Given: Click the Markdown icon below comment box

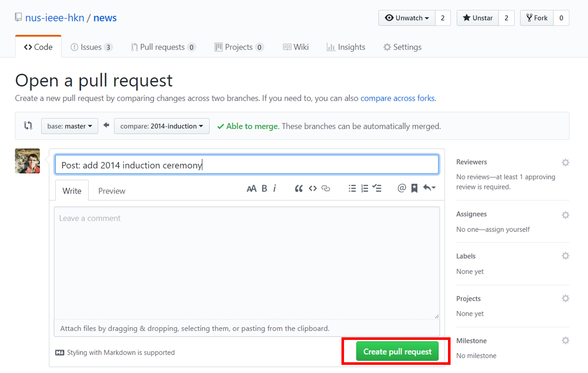Looking at the screenshot, I should (60, 353).
